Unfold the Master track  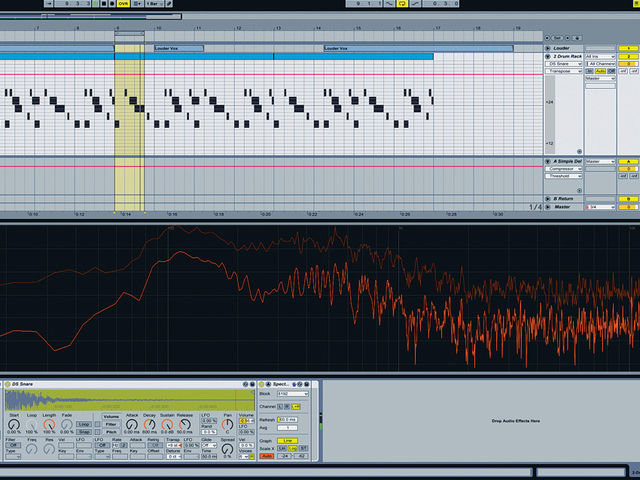pyautogui.click(x=548, y=207)
